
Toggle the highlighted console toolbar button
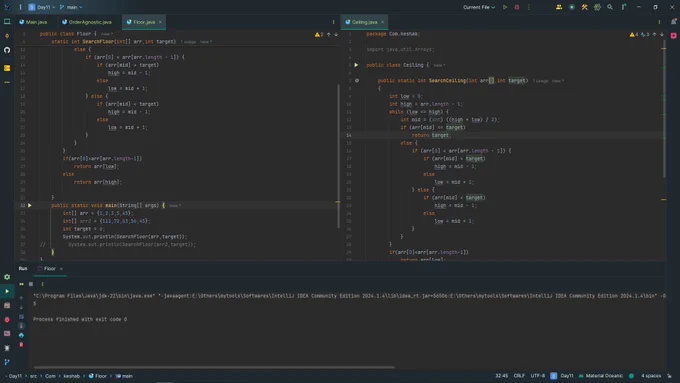(21, 326)
